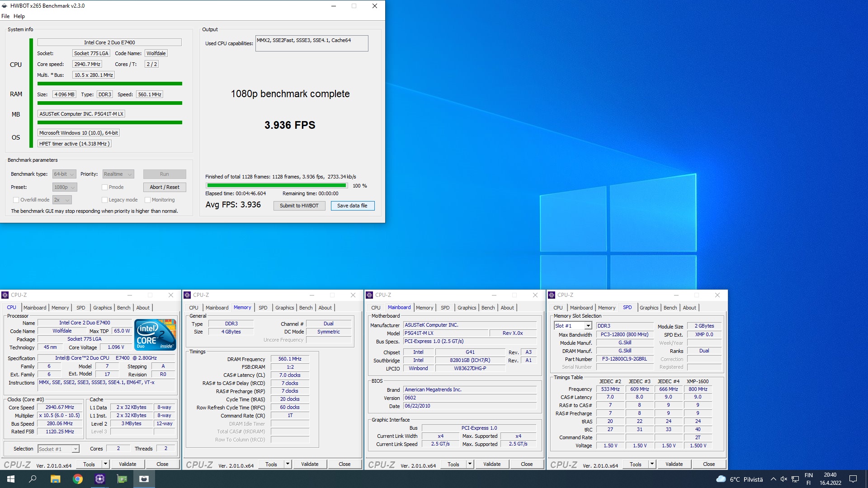868x488 pixels.
Task: Click Max Bandwidth PC3-12800 value
Action: click(624, 335)
